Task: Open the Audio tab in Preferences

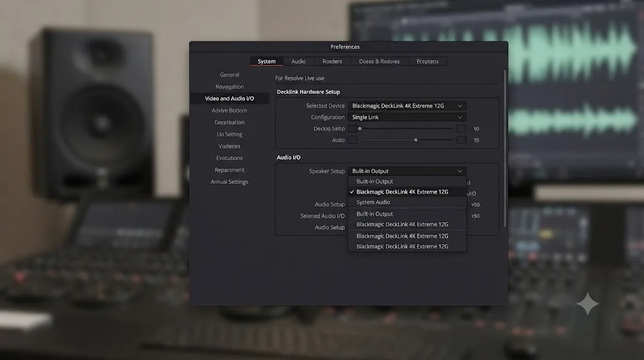Action: point(299,61)
